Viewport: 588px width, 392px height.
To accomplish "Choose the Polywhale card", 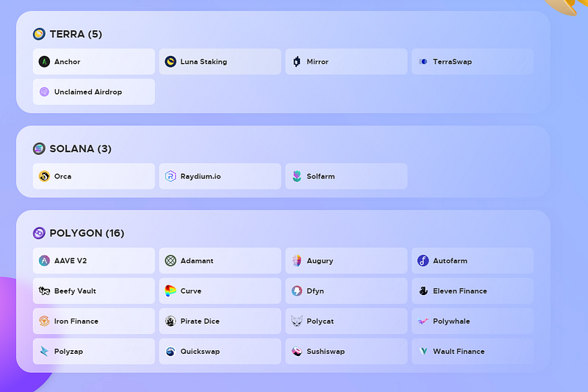I will (473, 321).
